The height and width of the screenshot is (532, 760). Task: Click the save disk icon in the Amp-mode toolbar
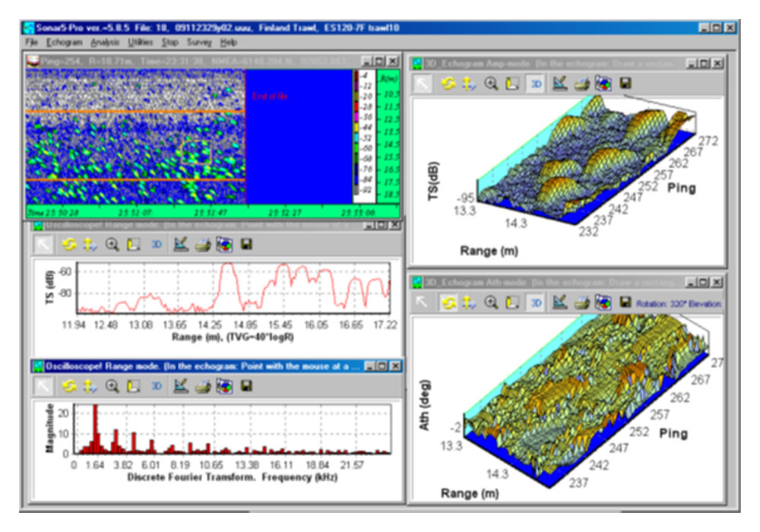[x=625, y=84]
